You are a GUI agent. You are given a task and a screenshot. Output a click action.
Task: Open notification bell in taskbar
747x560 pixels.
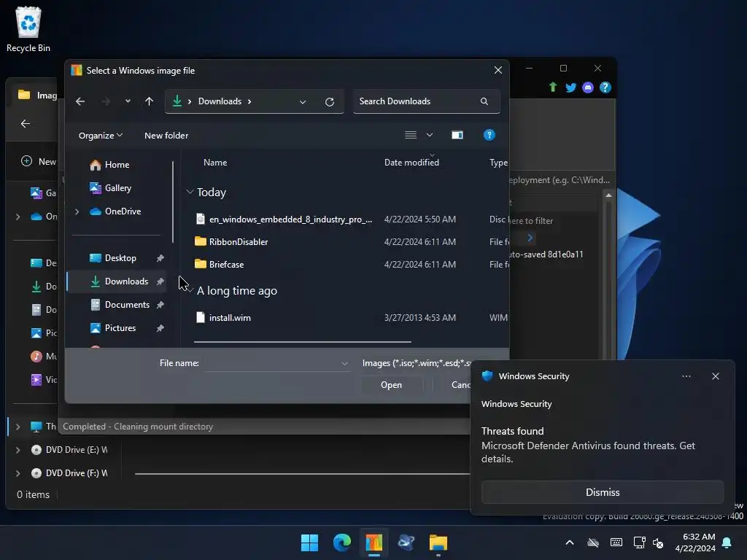727,542
